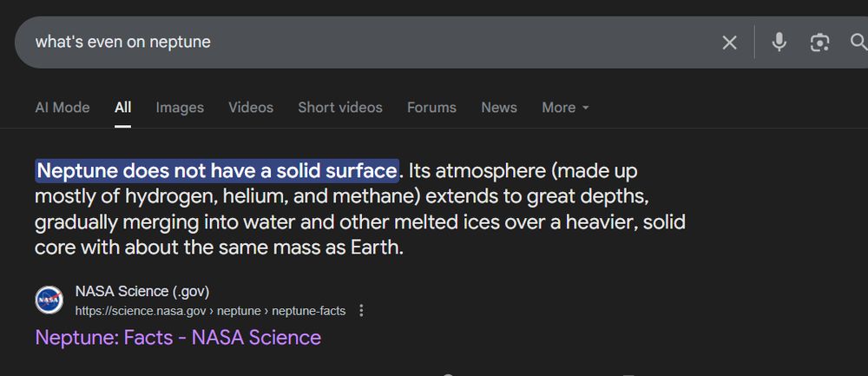Viewport: 868px width, 376px height.
Task: Click the NASA logo favicon
Action: [x=49, y=300]
